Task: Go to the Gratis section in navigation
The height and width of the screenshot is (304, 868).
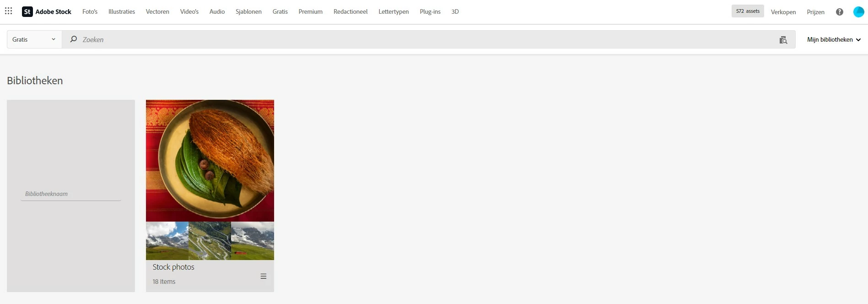Action: point(280,12)
